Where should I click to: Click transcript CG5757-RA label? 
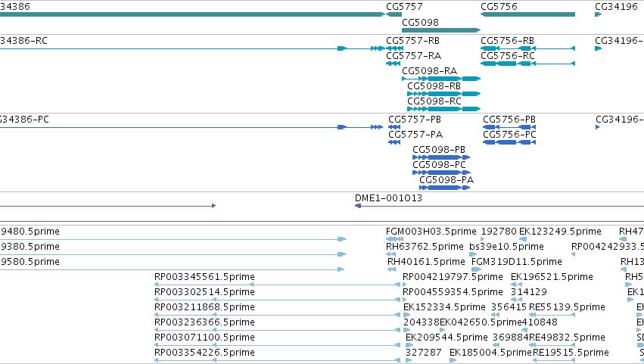tap(414, 55)
